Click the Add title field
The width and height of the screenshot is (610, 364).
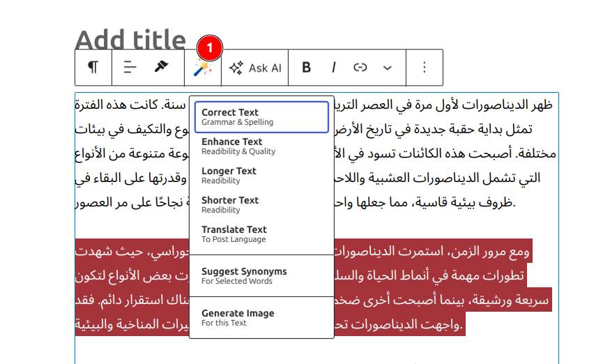[130, 39]
